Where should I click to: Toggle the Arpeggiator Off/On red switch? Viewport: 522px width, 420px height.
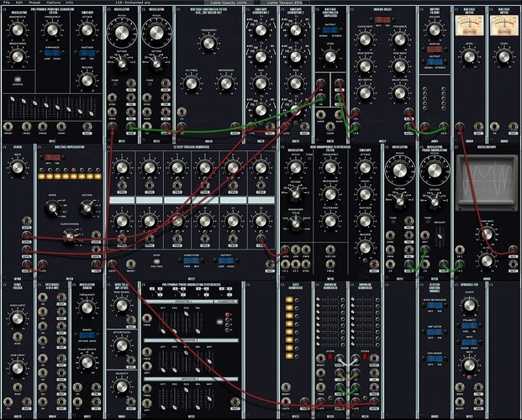click(x=52, y=157)
